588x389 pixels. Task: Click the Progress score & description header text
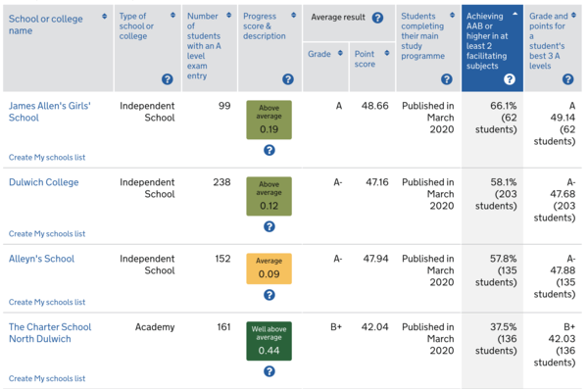pos(265,25)
